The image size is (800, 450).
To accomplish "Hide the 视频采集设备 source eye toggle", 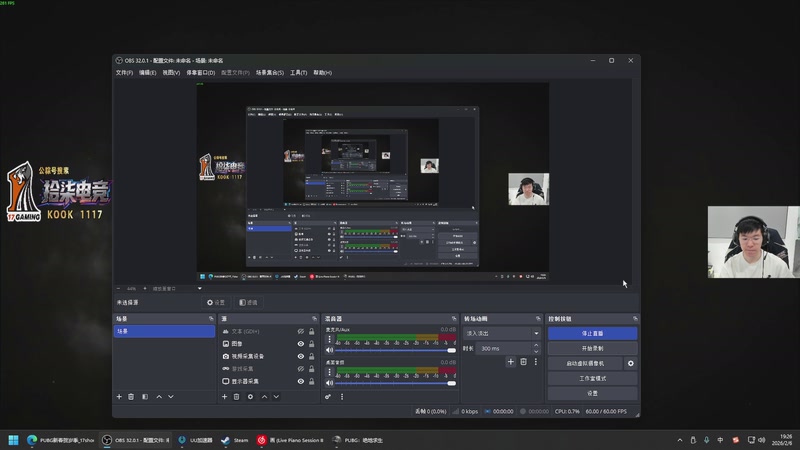I will 301,356.
